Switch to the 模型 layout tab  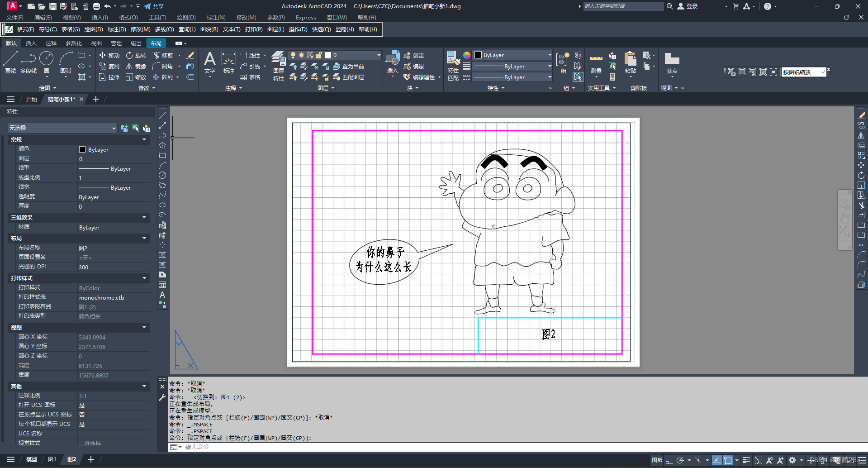click(x=31, y=459)
